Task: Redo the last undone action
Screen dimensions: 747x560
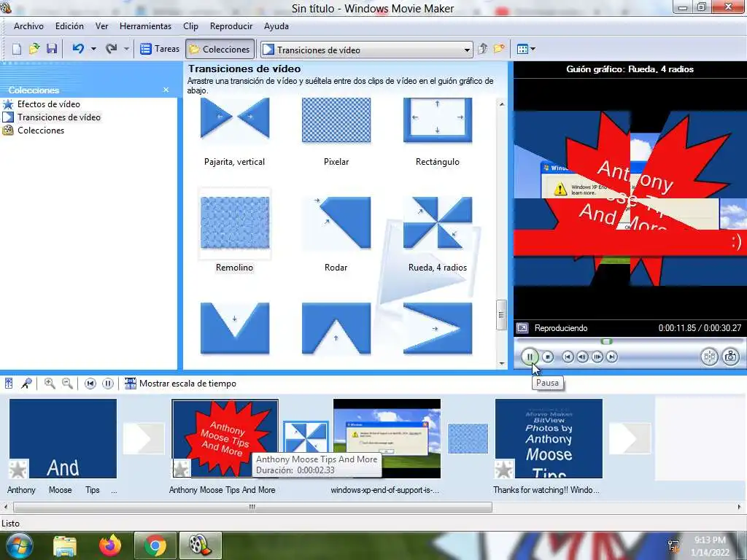Action: coord(112,49)
